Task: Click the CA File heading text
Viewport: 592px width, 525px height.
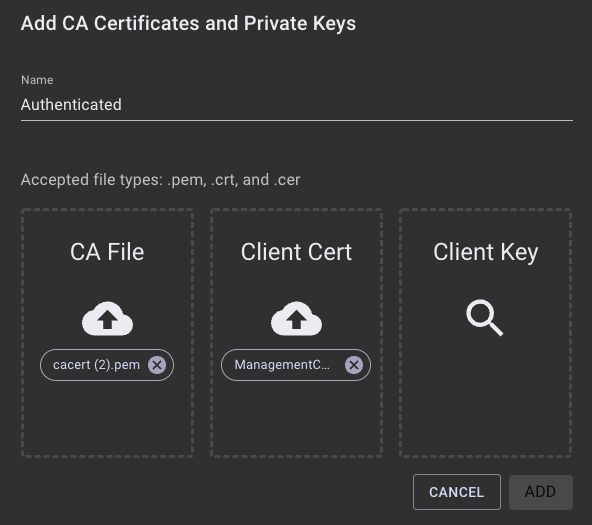Action: tap(107, 252)
